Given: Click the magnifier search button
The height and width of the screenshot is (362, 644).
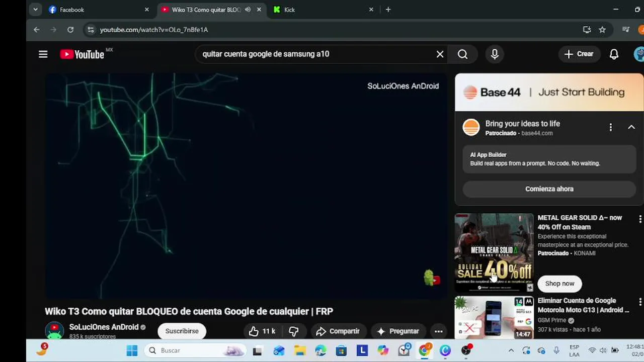Looking at the screenshot, I should (463, 54).
